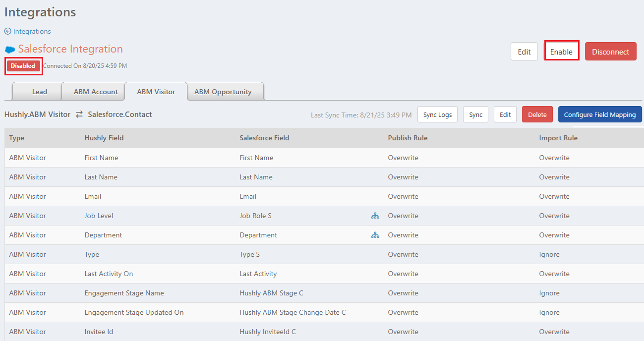Click ABM Visitor type in Email row
Screen dimensions: 644x341
(x=27, y=196)
